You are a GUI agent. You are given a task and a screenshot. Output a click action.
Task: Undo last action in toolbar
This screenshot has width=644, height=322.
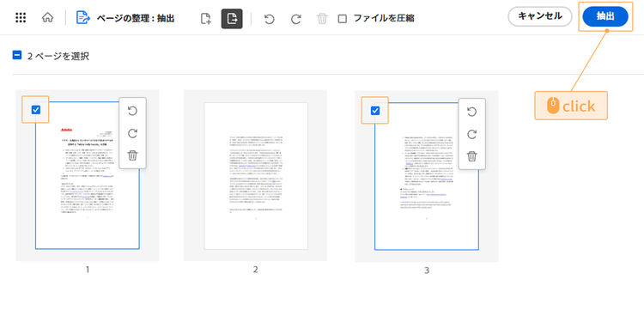[x=270, y=19]
